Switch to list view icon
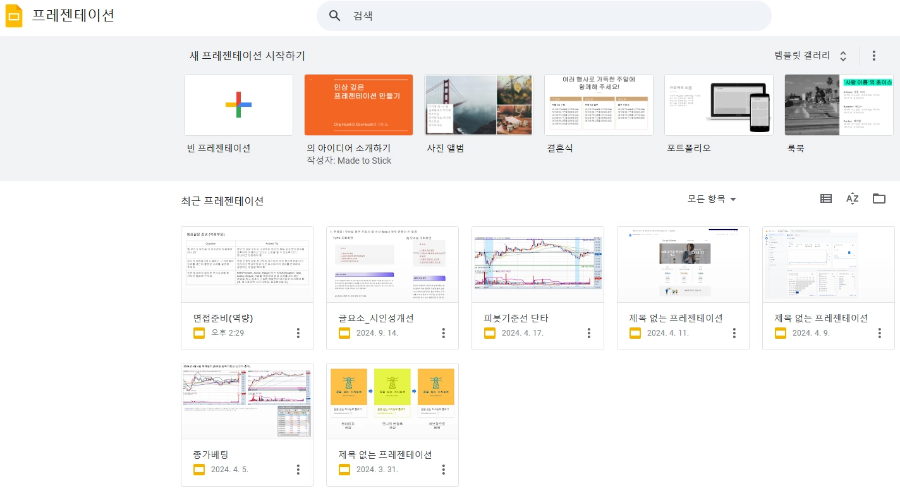This screenshot has height=501, width=900. click(826, 199)
